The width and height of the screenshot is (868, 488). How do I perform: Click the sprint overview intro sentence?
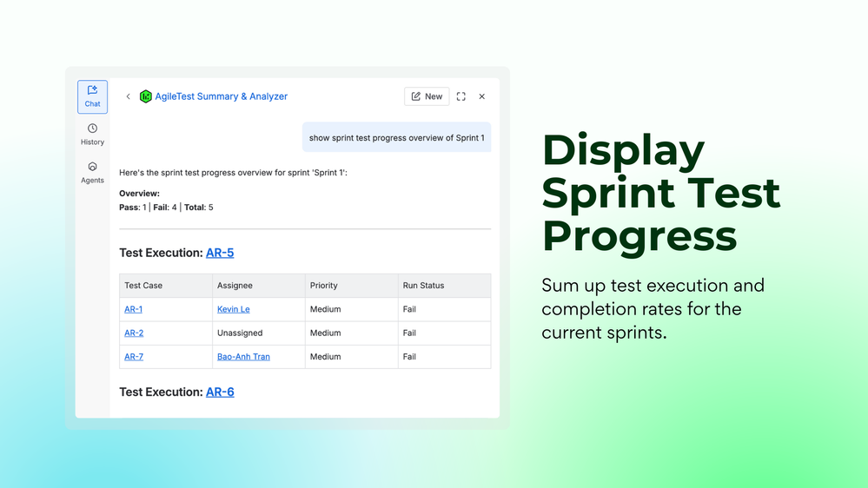click(x=233, y=173)
